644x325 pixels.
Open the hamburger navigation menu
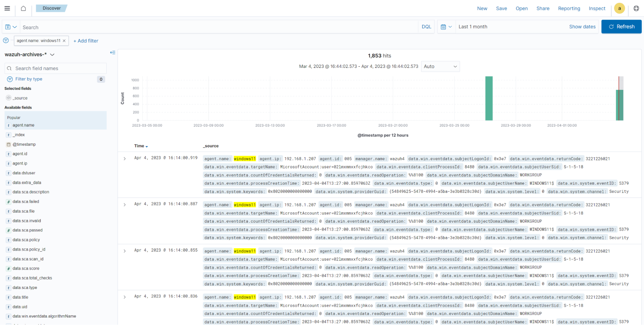pyautogui.click(x=7, y=8)
